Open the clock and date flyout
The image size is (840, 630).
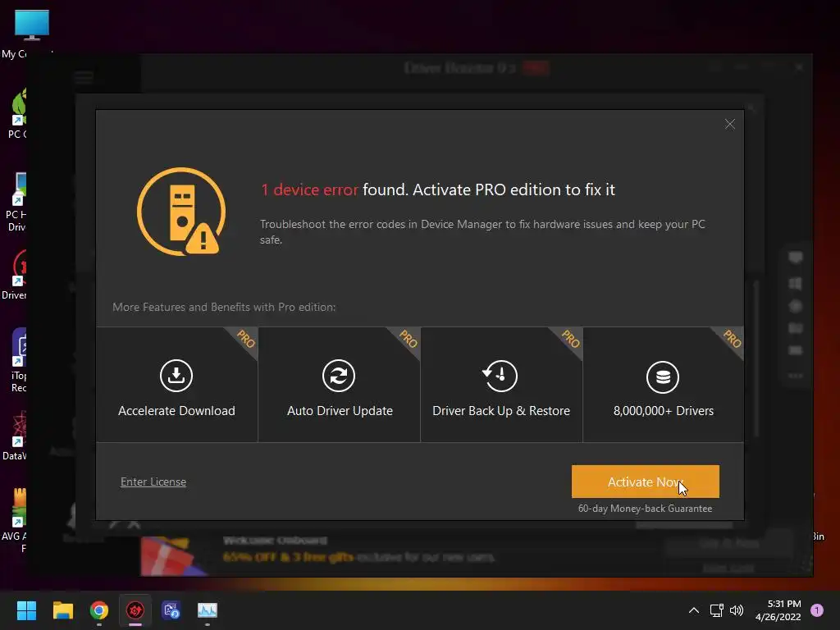(778, 610)
